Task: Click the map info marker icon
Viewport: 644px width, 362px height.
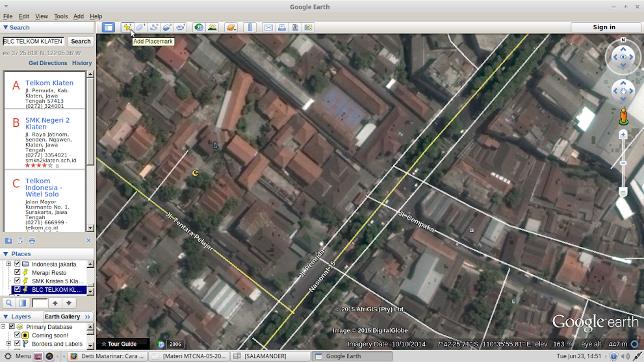Action: [x=215, y=145]
